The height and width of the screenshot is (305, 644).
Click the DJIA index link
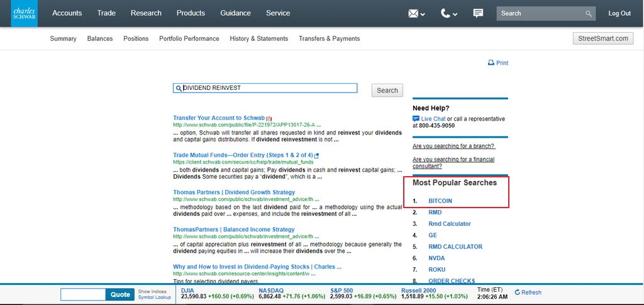click(x=187, y=291)
